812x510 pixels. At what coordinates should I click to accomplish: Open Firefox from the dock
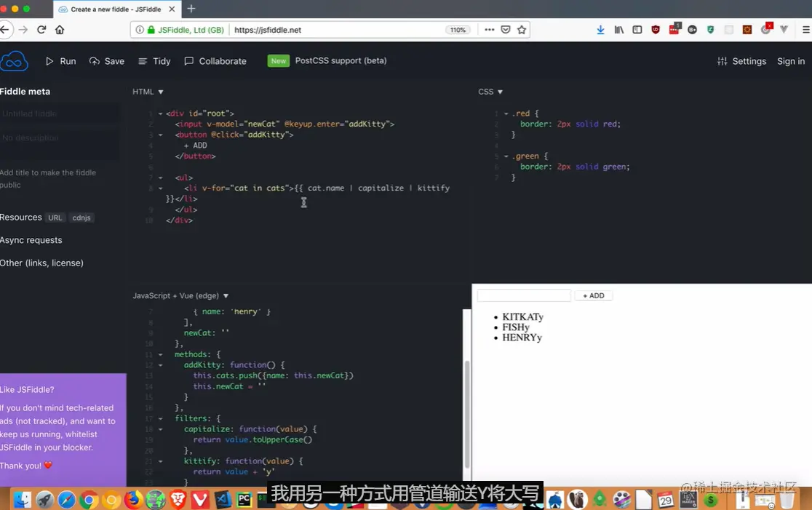134,500
